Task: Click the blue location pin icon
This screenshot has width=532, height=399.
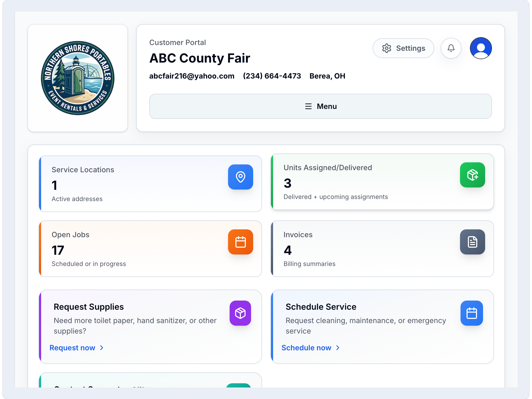Action: point(240,177)
